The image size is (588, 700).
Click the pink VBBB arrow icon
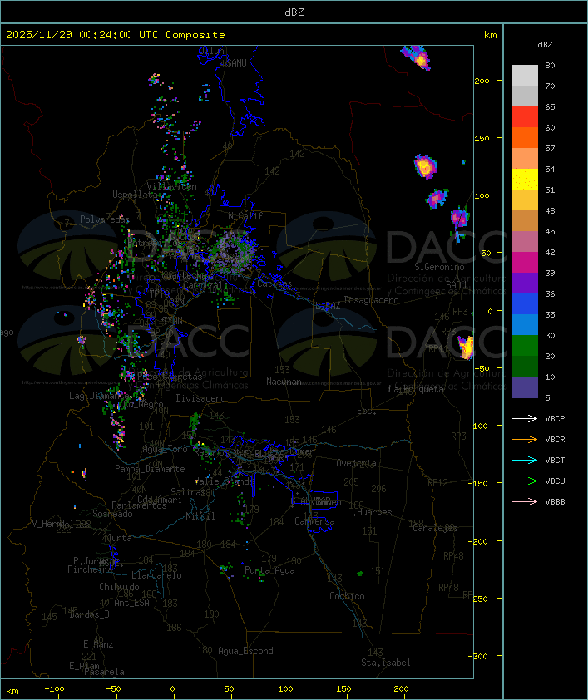click(525, 502)
